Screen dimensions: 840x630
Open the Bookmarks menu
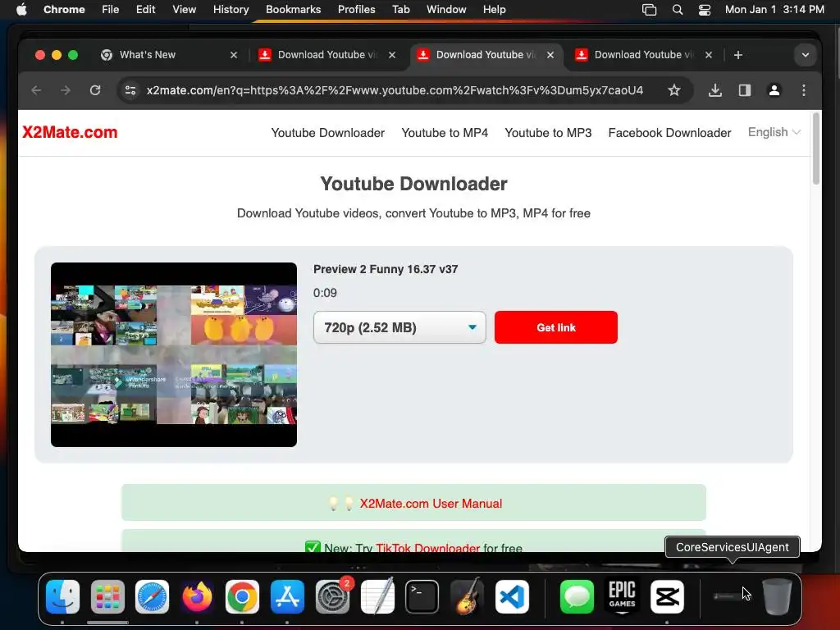click(293, 10)
